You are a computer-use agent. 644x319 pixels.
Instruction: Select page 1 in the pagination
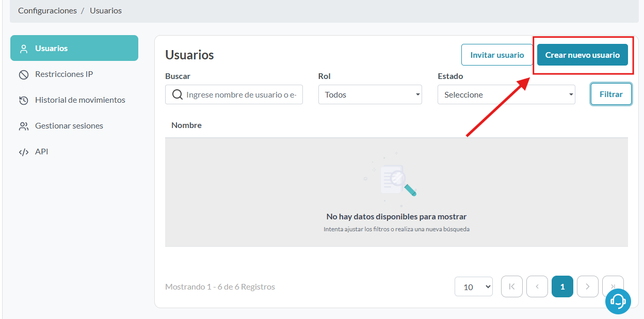tap(562, 286)
